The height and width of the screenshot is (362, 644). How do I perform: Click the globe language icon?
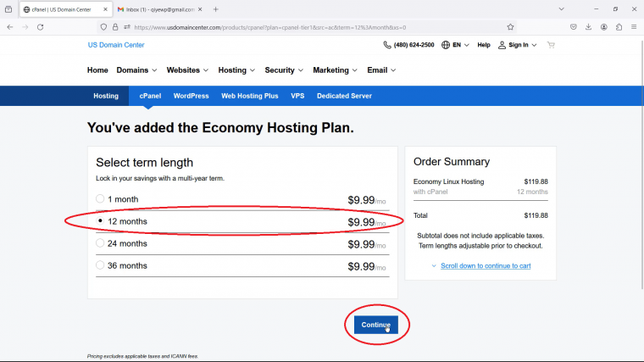point(446,45)
